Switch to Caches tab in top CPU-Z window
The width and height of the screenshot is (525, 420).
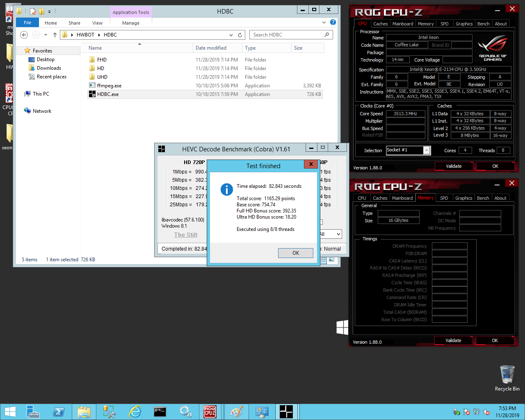(x=380, y=24)
